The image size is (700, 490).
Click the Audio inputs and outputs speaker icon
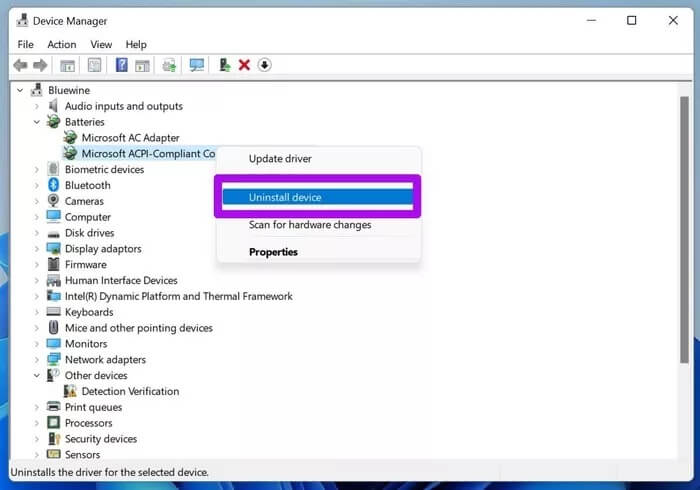coord(54,106)
